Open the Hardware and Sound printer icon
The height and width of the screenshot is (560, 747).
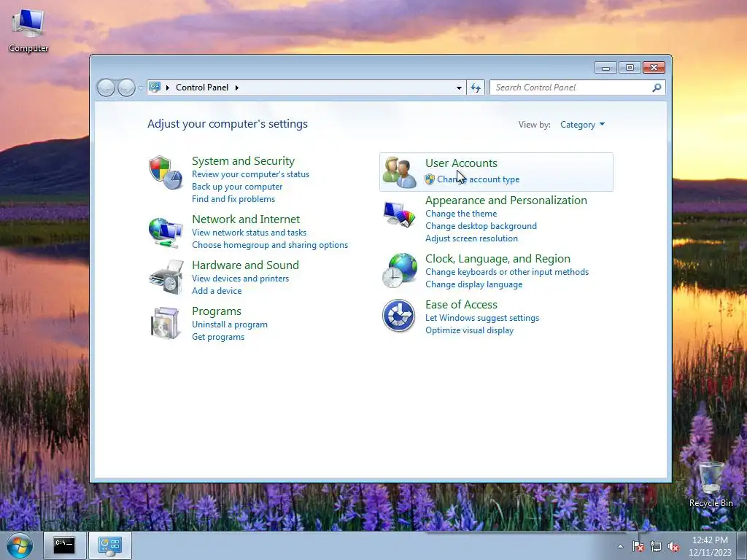166,277
